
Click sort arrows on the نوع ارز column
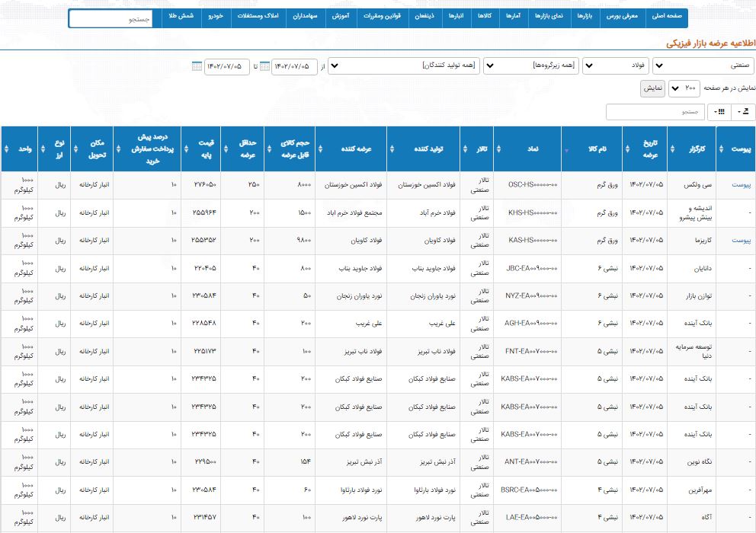pyautogui.click(x=43, y=149)
